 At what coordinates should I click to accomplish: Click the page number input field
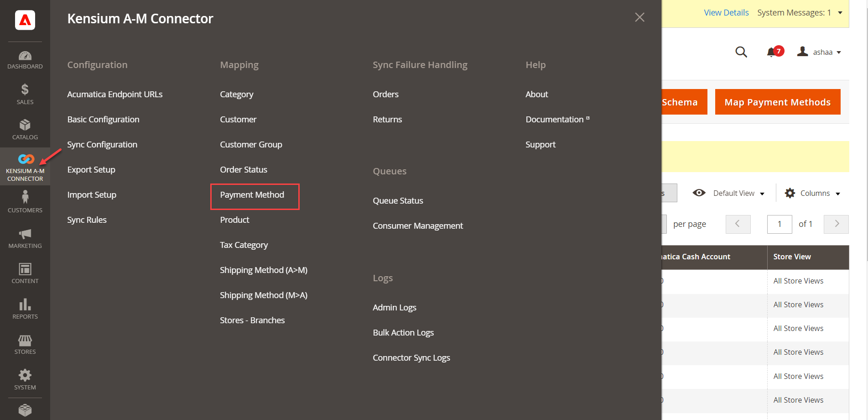(x=779, y=224)
